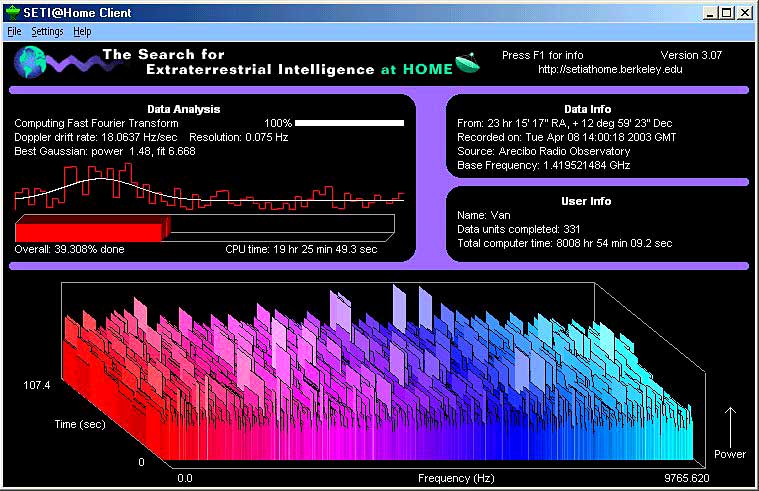759x491 pixels.
Task: Click the Gaussian fit signal graph
Action: coord(209,187)
